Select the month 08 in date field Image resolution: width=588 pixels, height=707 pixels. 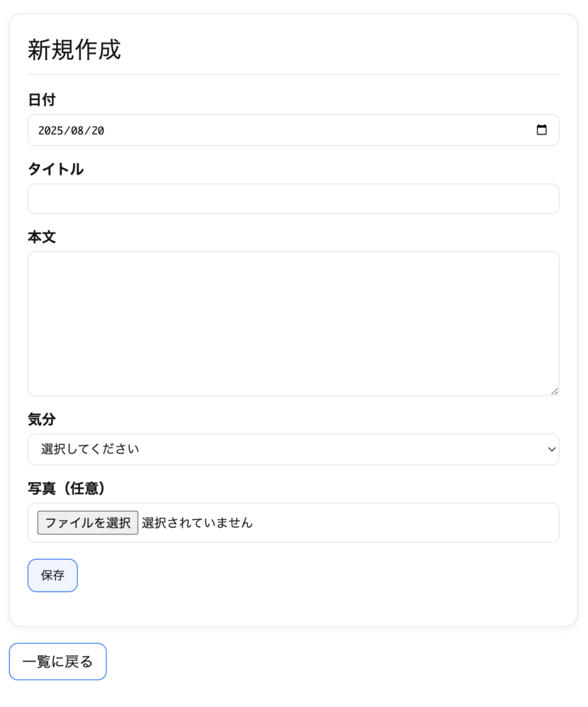[77, 130]
